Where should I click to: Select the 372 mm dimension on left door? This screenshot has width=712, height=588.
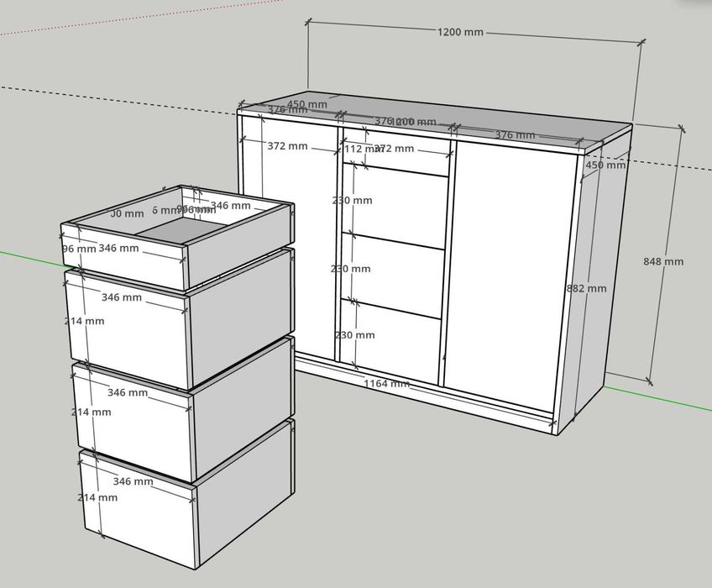pyautogui.click(x=287, y=146)
